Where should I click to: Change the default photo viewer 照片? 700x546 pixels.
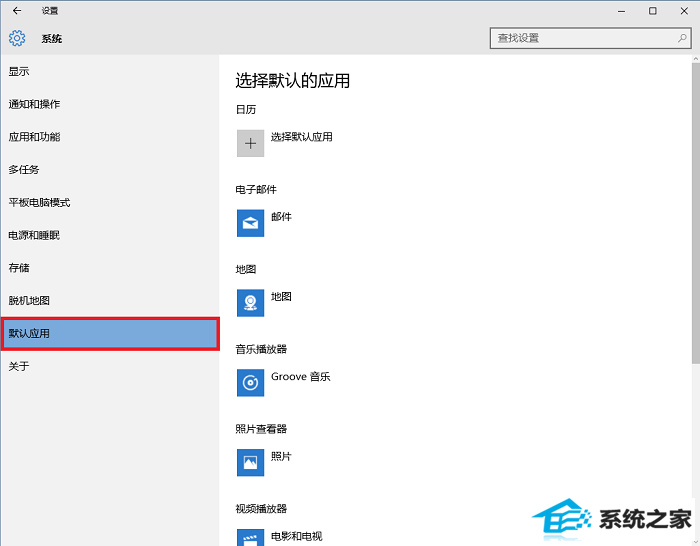281,457
